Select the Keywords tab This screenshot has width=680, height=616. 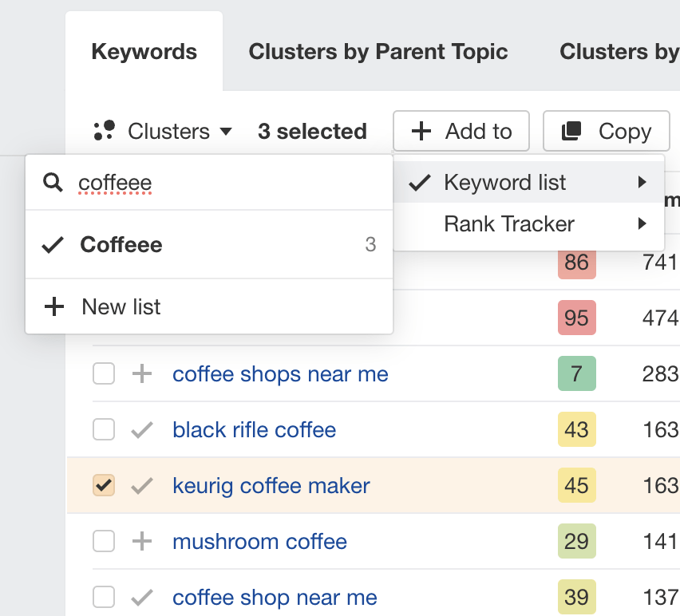click(144, 51)
